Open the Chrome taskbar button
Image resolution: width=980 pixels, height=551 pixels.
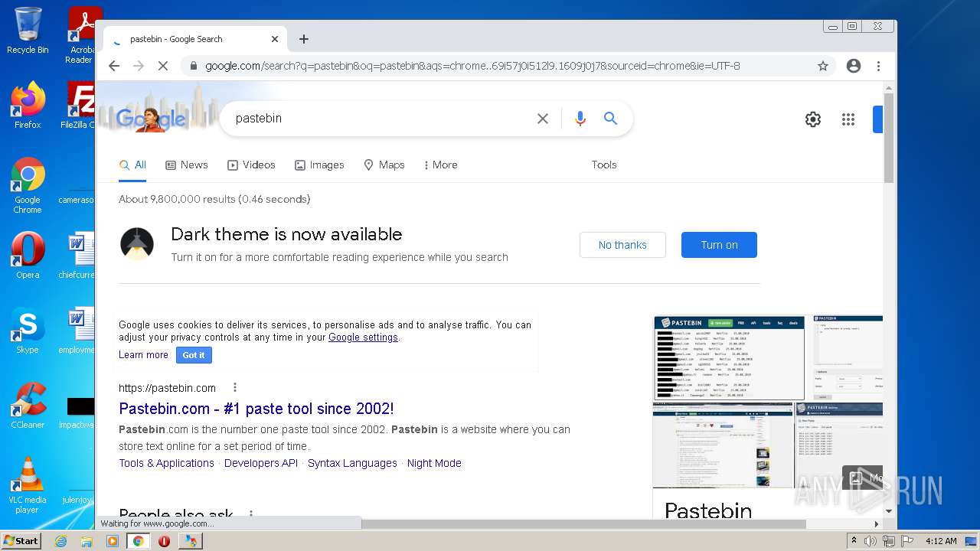[139, 541]
